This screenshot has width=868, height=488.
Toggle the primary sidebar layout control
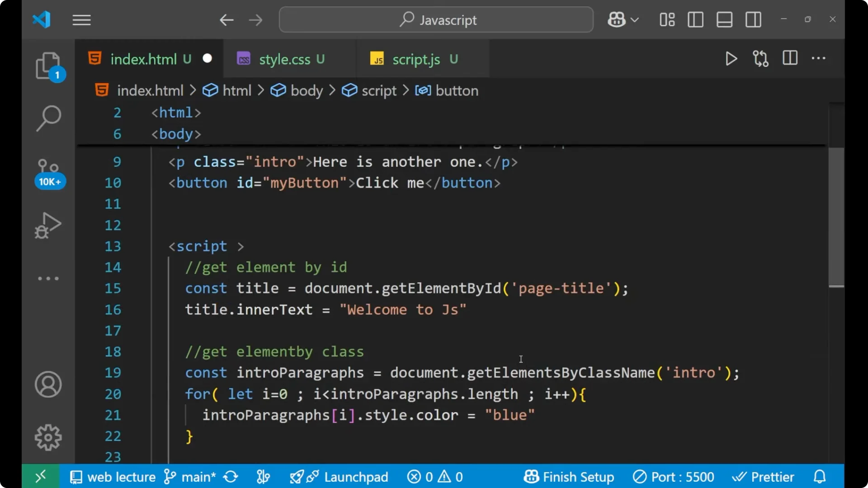695,19
